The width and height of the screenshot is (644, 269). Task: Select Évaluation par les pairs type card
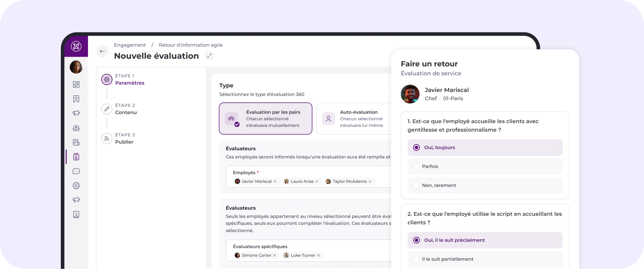[266, 118]
